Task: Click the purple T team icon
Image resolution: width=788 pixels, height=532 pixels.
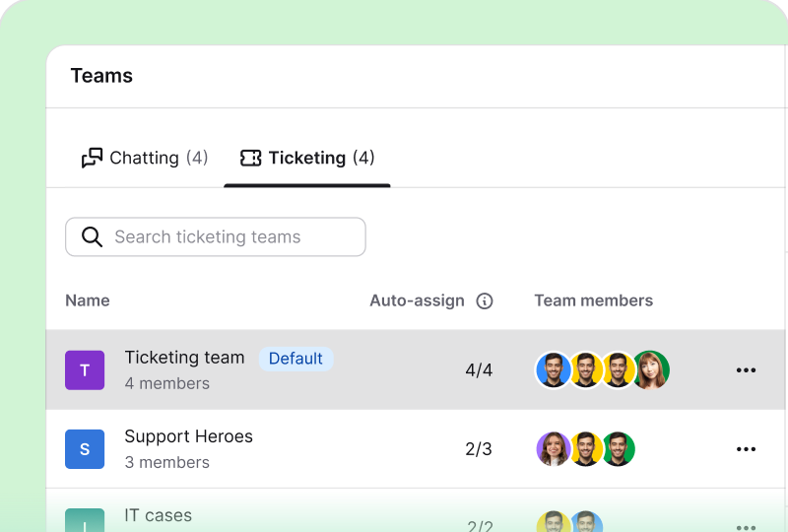Action: coord(85,370)
